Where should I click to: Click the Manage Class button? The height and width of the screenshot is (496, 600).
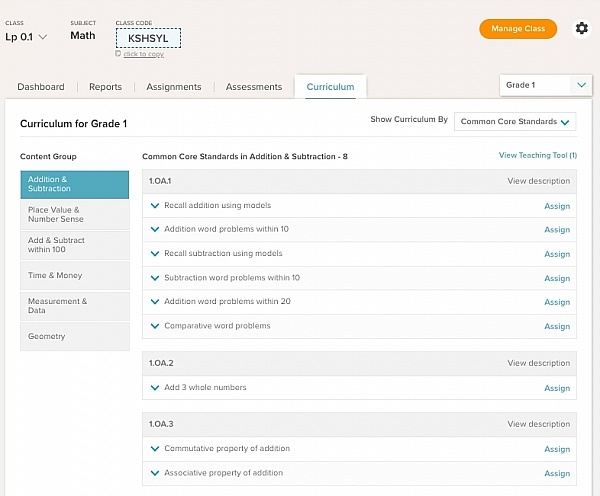(518, 29)
